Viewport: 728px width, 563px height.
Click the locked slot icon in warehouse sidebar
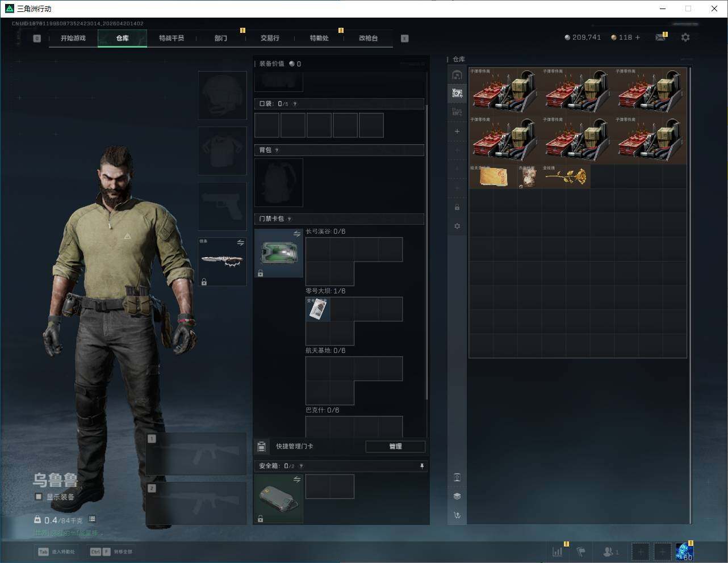click(x=457, y=207)
